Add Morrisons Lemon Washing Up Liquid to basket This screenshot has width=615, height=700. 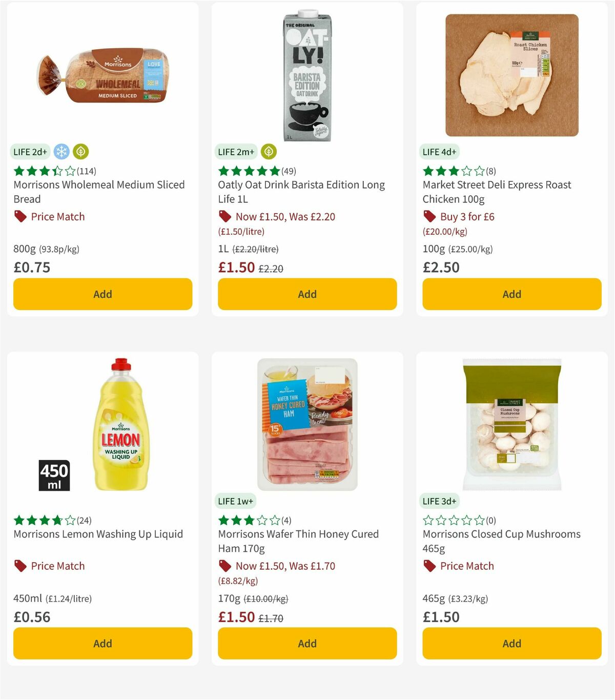click(102, 643)
